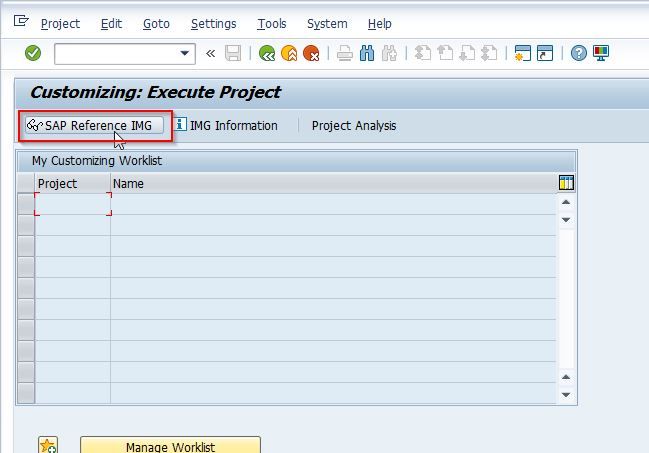Screen dimensions: 649x453
Task: Click the lower scroll up arrow near table bottom
Action: tap(566, 377)
